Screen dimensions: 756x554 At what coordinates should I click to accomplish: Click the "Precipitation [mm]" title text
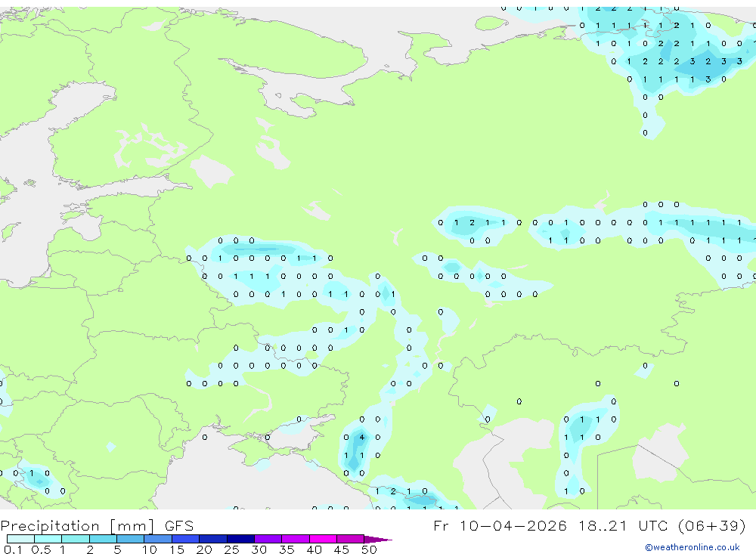[77, 526]
